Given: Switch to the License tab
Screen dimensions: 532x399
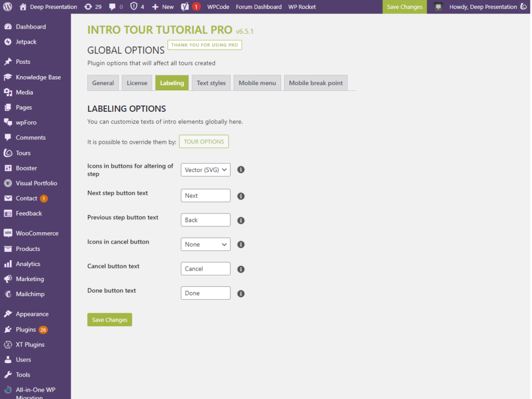Looking at the screenshot, I should click(x=137, y=83).
